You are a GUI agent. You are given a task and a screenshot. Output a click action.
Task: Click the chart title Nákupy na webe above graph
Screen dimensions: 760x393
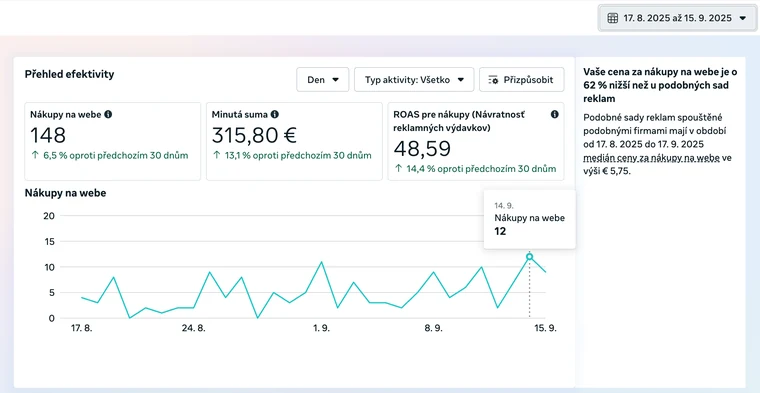pos(65,193)
